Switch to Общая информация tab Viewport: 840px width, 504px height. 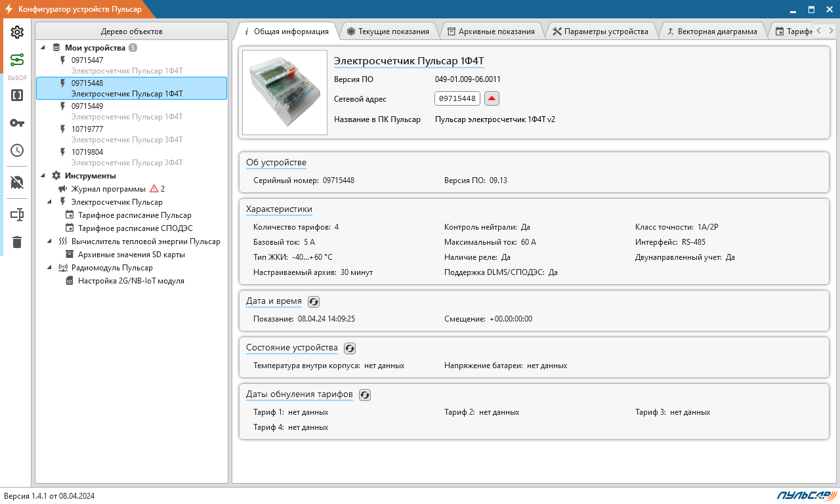[x=286, y=31]
